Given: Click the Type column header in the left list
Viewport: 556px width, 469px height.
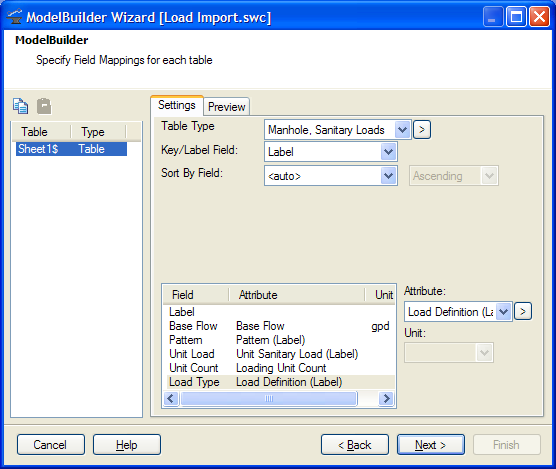Looking at the screenshot, I should tap(98, 132).
